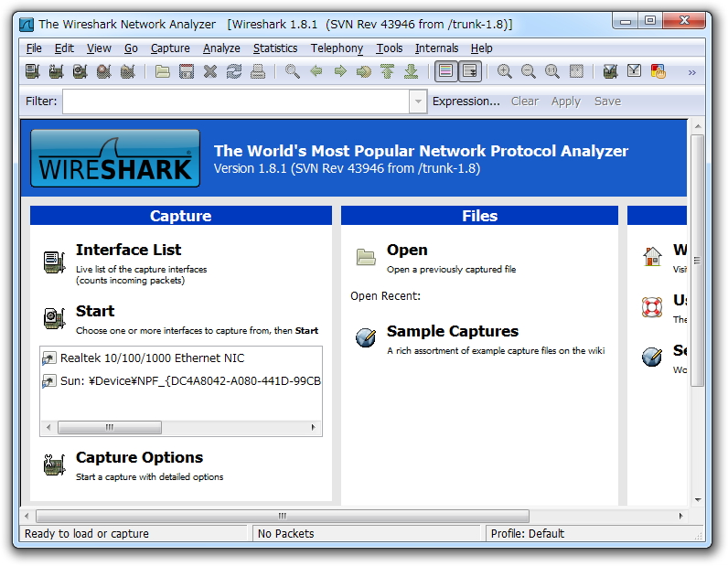Click the zoom out toolbar icon

point(529,71)
